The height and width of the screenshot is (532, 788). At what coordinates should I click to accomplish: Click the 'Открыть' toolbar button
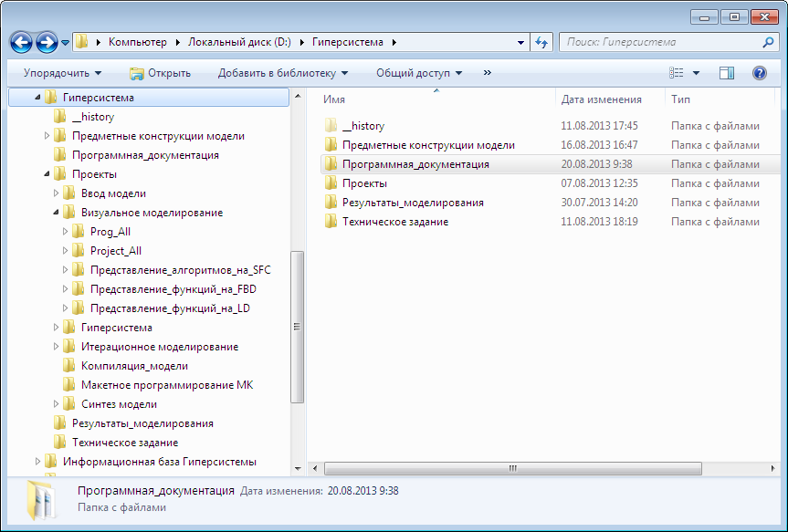[161, 73]
